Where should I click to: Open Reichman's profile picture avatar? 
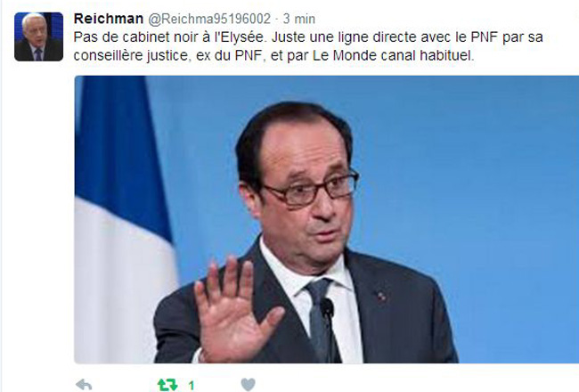tap(39, 37)
